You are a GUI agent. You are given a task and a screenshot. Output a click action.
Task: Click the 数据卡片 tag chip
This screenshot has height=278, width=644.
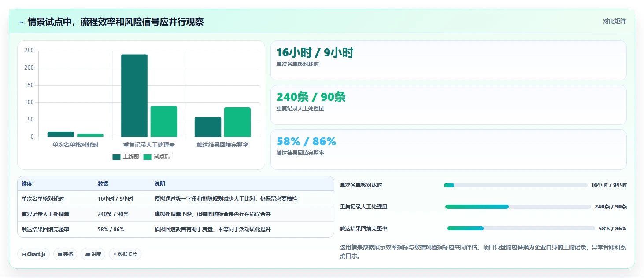(x=125, y=254)
